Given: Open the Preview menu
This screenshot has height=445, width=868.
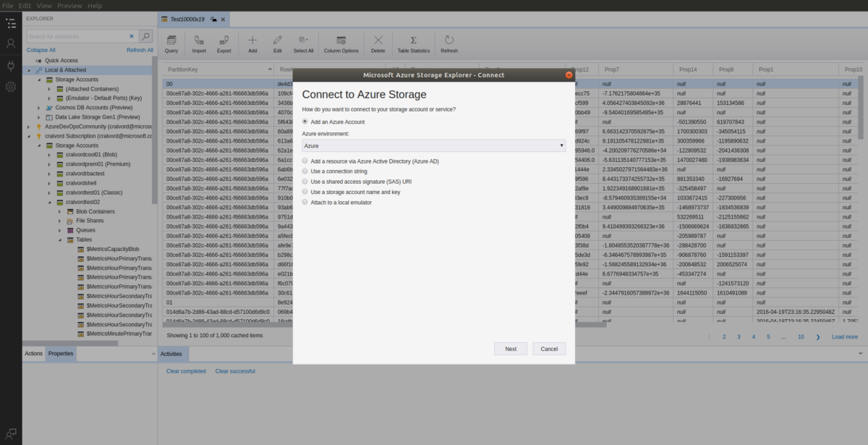Looking at the screenshot, I should tap(69, 5).
